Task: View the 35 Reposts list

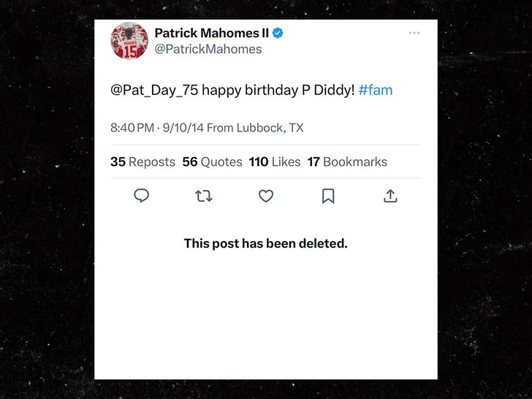Action: (x=142, y=162)
